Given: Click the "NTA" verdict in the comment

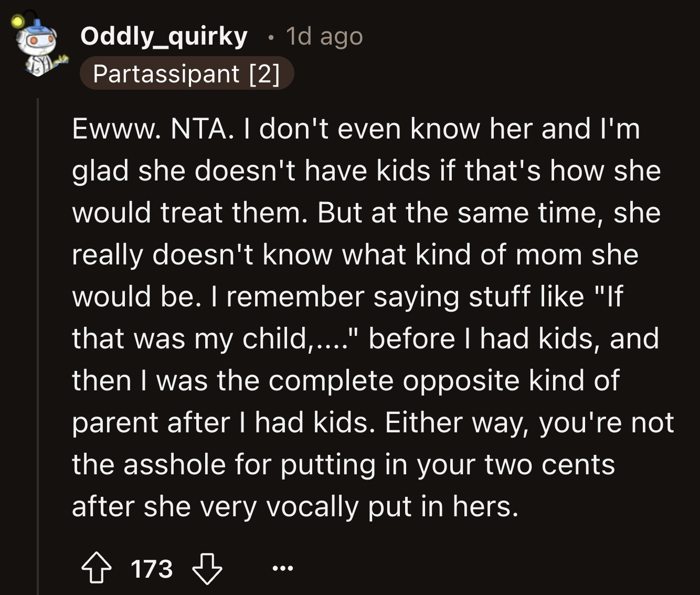Looking at the screenshot, I should coord(198,129).
